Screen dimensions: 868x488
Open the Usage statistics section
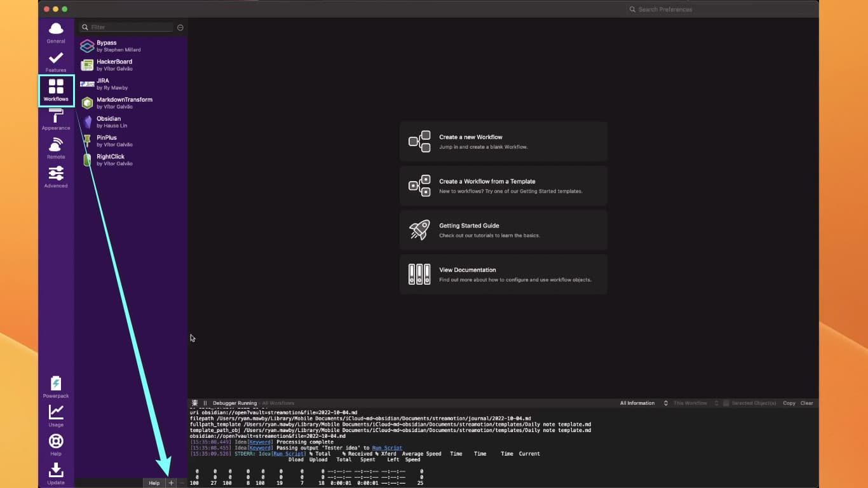(56, 416)
